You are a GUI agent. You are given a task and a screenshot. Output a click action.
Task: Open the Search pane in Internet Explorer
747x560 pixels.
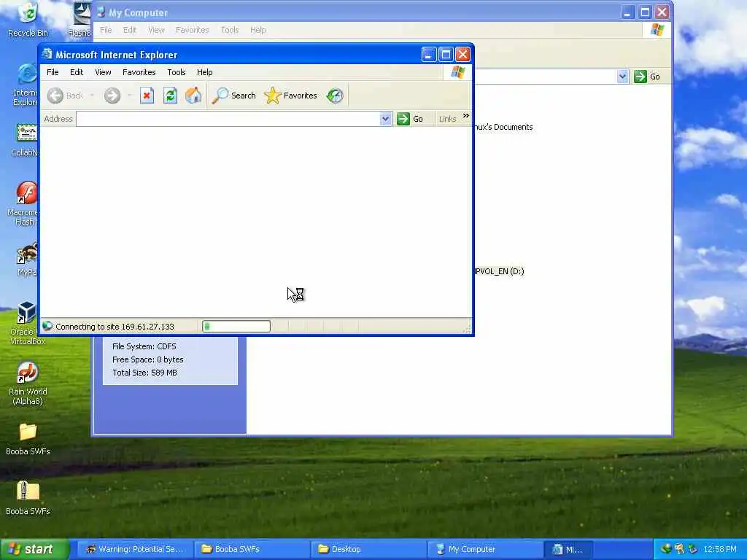point(233,96)
